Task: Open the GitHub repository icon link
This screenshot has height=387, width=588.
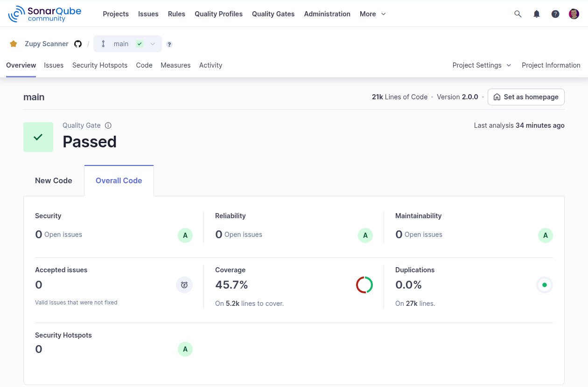Action: 78,44
